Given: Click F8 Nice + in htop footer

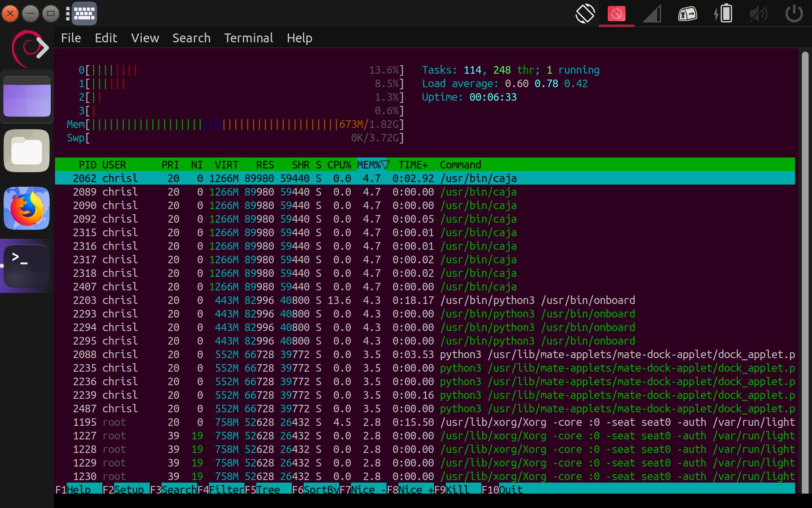Looking at the screenshot, I should click(x=410, y=489).
